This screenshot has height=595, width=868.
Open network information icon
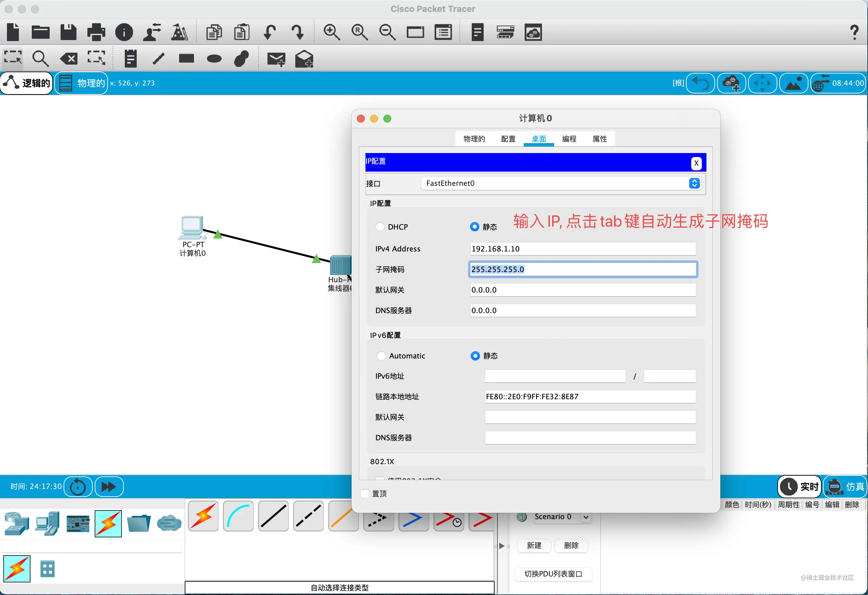click(124, 32)
